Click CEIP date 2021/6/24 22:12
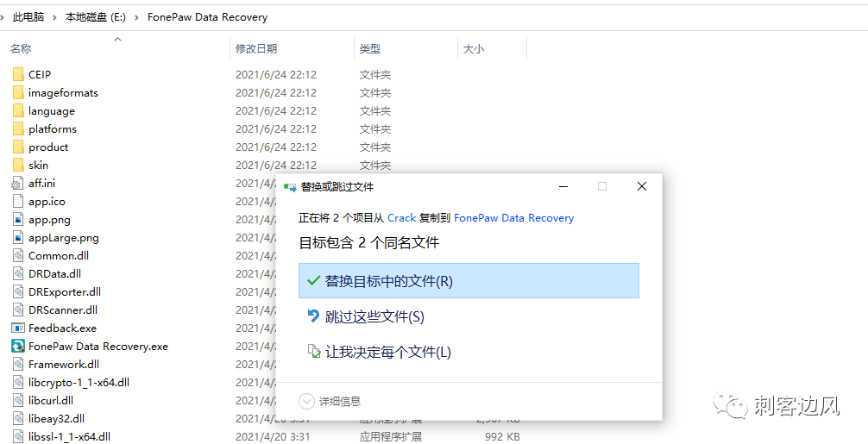The image size is (868, 444). pyautogui.click(x=276, y=74)
